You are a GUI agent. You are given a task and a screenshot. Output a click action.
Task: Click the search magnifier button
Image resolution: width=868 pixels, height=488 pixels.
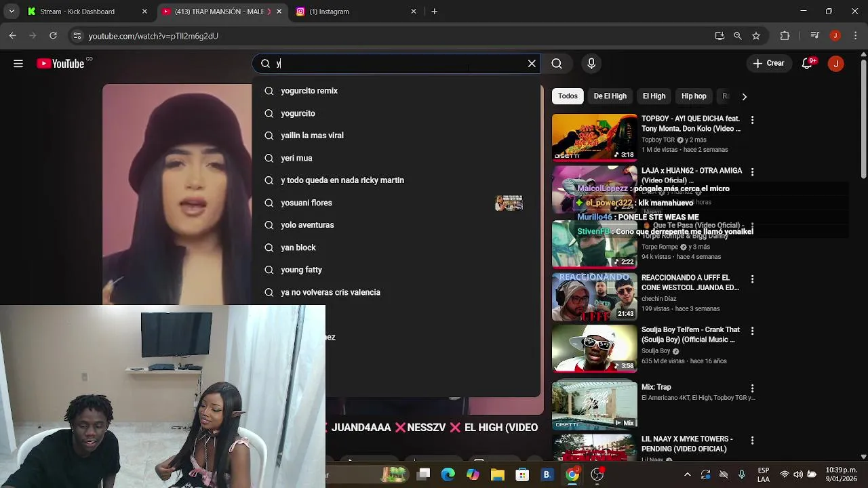(x=557, y=64)
